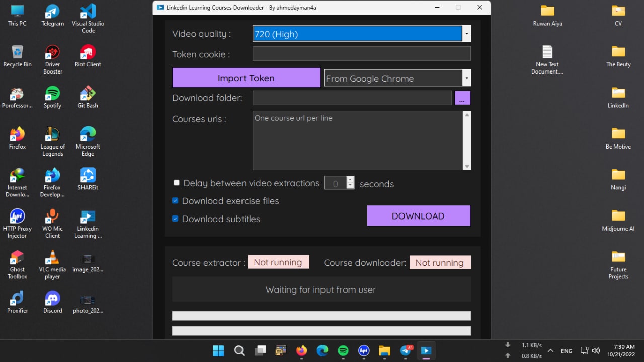
Task: Select the Proxifier desktop icon
Action: (17, 302)
